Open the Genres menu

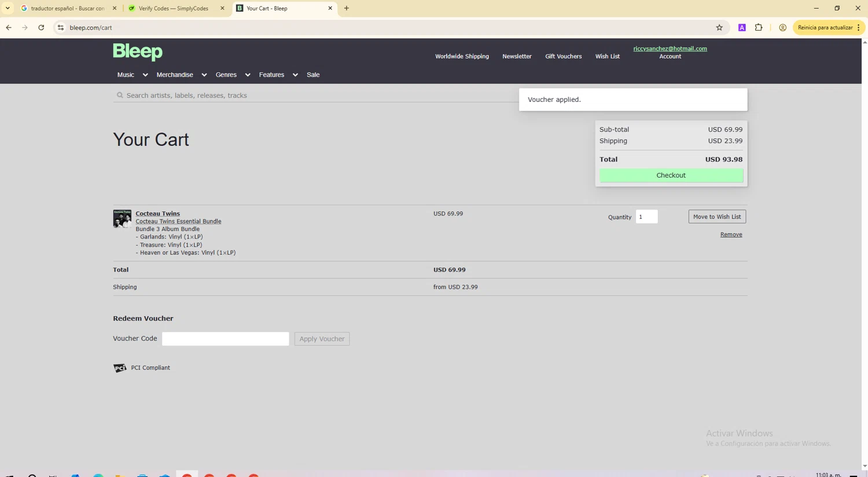tap(226, 75)
